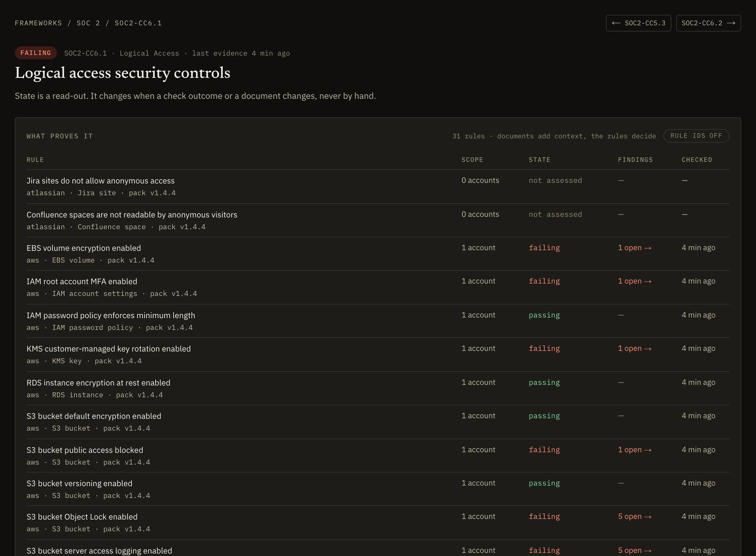756x556 pixels.
Task: Click 0 accounts scope for Confluence spaces rule
Action: 480,214
